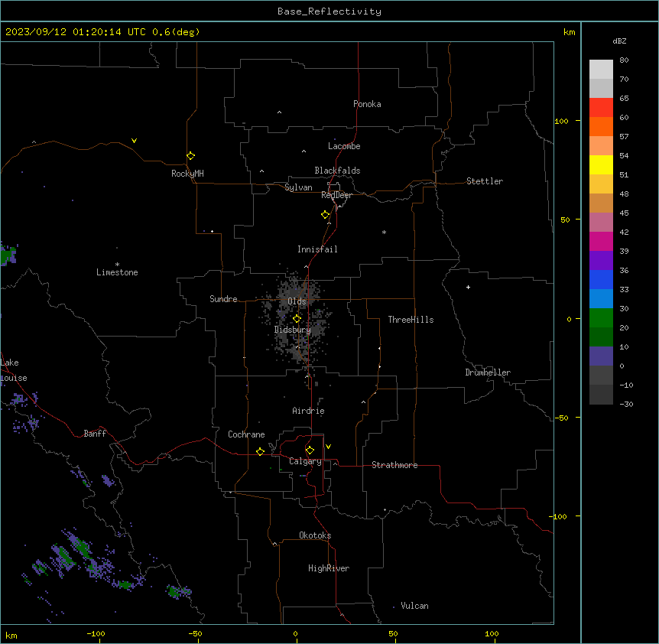Click the 100 label on the right km axis
This screenshot has height=644, width=659.
pos(561,121)
